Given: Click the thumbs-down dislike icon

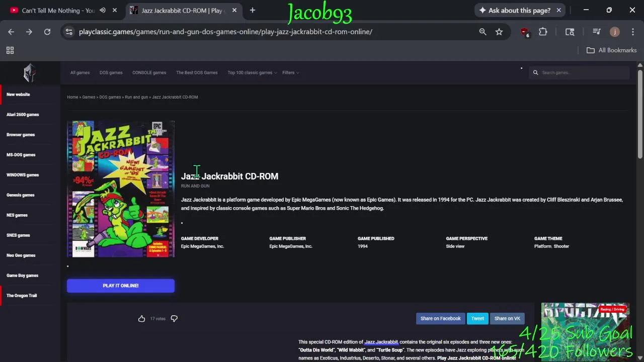Looking at the screenshot, I should pyautogui.click(x=174, y=319).
